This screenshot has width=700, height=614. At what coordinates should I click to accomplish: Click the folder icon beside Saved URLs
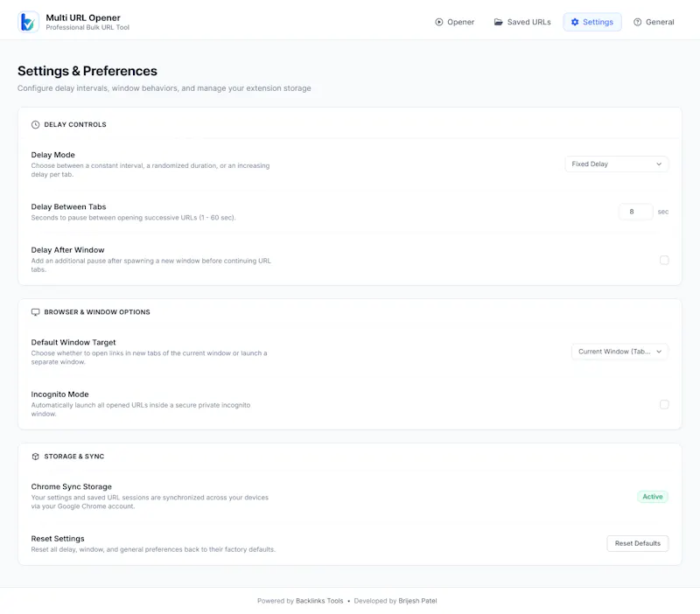[x=498, y=22]
